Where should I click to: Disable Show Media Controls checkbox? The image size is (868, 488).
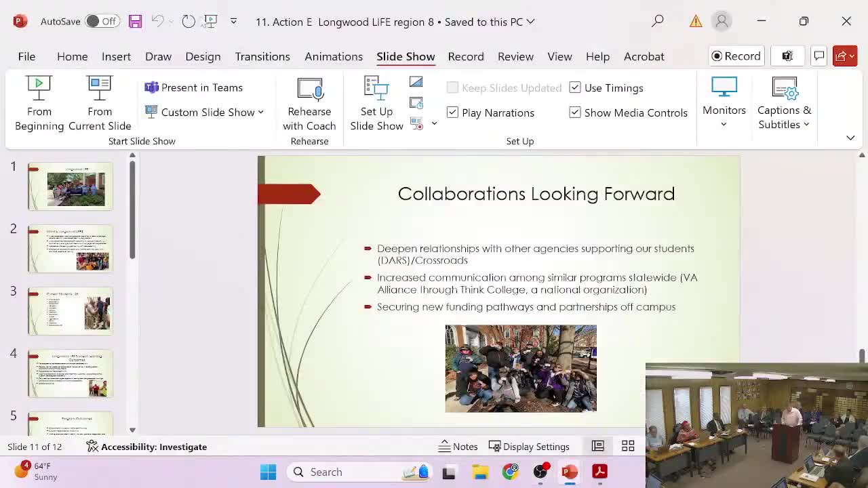[575, 113]
